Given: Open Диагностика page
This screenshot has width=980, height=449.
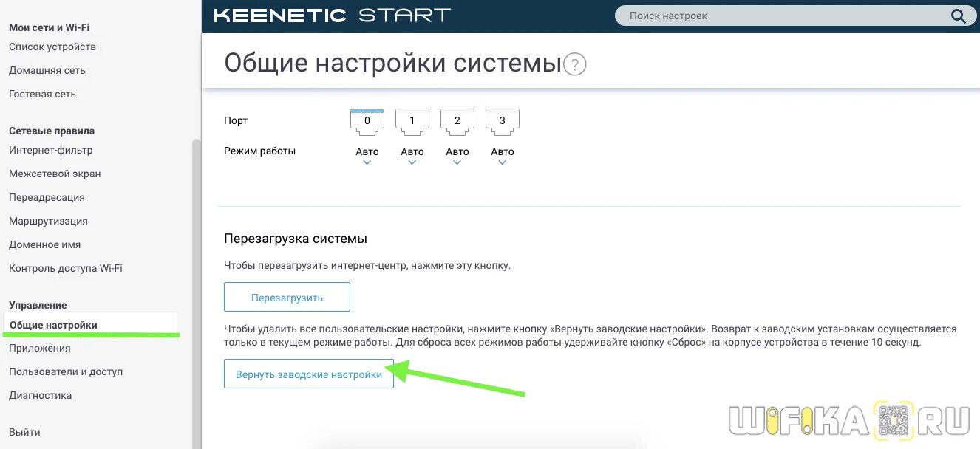Looking at the screenshot, I should (41, 395).
